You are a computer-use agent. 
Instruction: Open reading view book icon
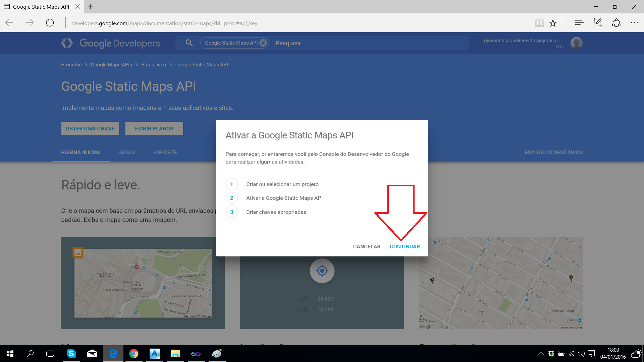click(539, 23)
